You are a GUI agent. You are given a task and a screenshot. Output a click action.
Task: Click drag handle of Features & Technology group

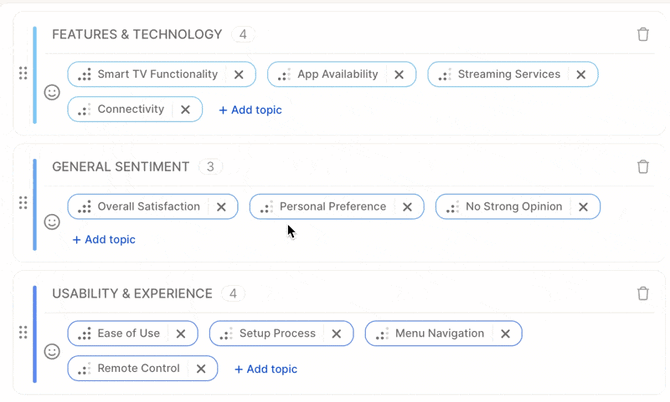click(23, 74)
